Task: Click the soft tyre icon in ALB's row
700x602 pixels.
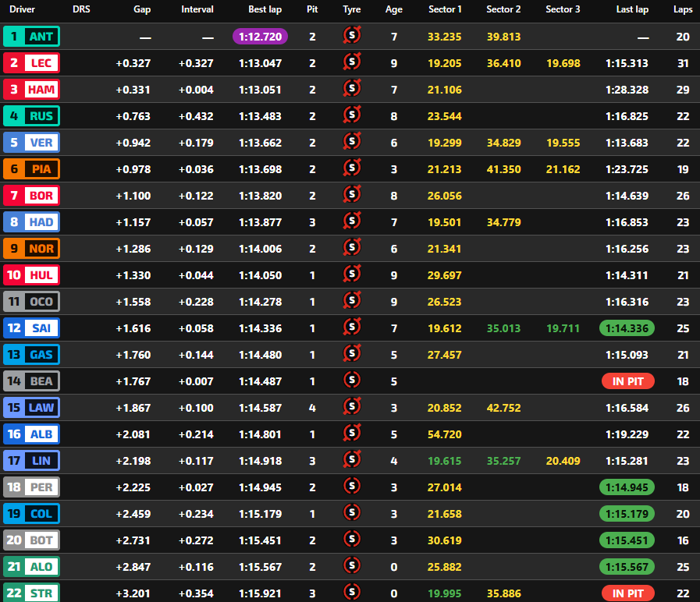Action: 352,433
